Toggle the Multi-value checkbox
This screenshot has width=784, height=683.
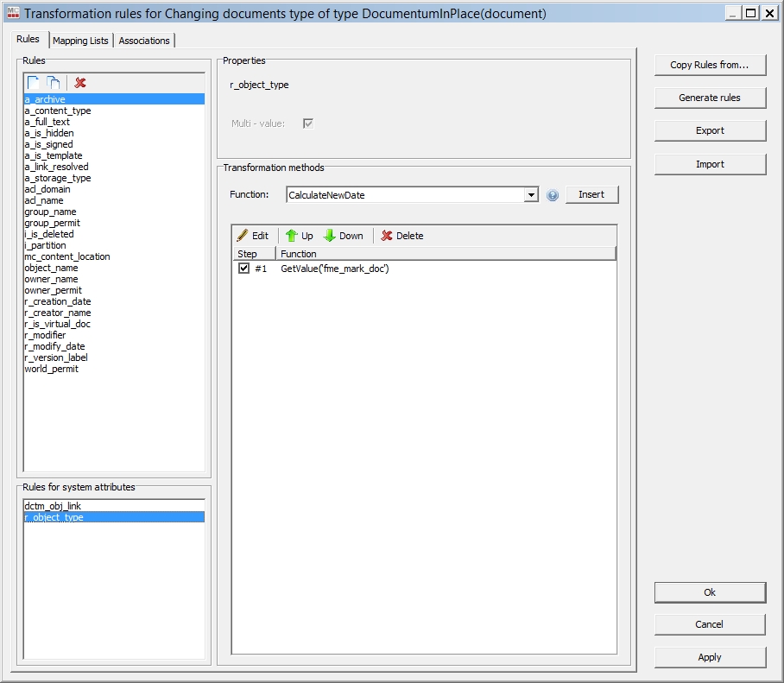(307, 123)
